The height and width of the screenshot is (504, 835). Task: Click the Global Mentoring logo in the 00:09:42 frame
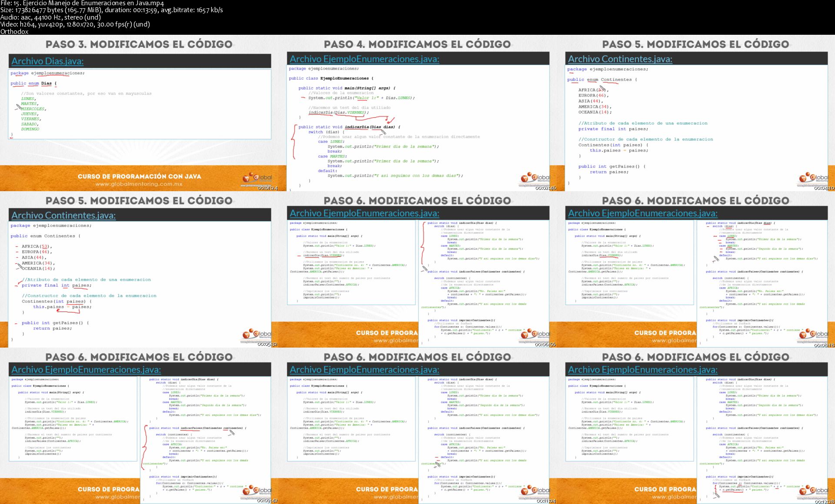point(257,491)
